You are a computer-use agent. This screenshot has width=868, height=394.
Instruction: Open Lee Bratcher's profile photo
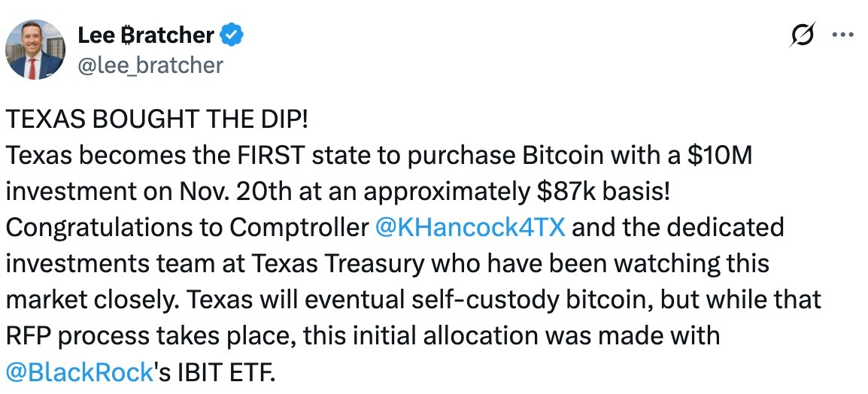coord(35,50)
